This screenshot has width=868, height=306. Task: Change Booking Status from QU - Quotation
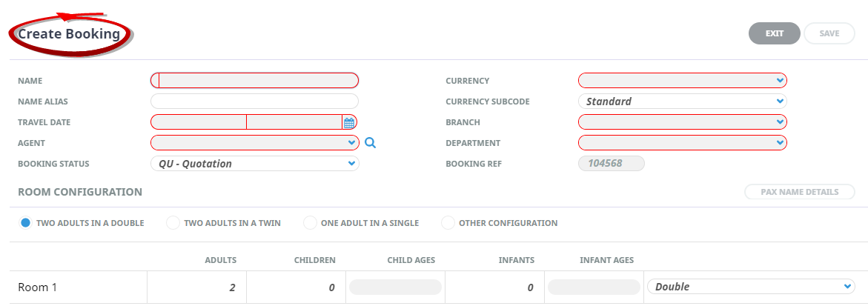(x=254, y=164)
